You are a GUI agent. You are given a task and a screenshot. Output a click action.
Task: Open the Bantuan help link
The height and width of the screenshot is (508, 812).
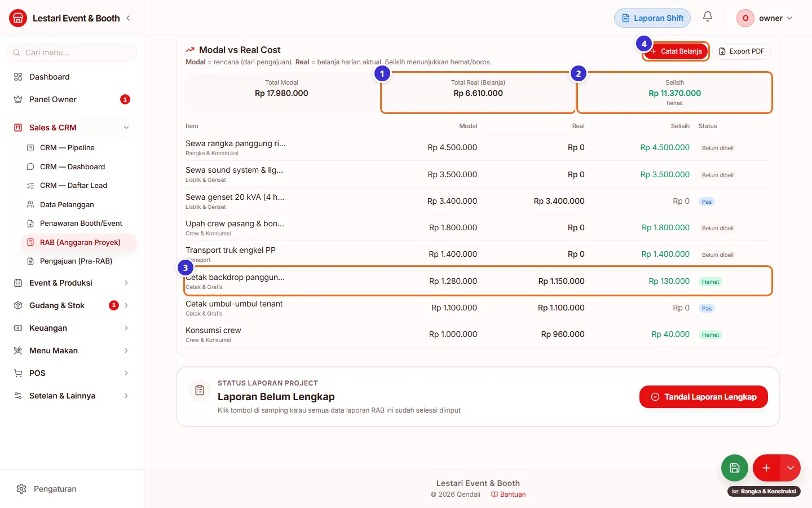click(508, 494)
